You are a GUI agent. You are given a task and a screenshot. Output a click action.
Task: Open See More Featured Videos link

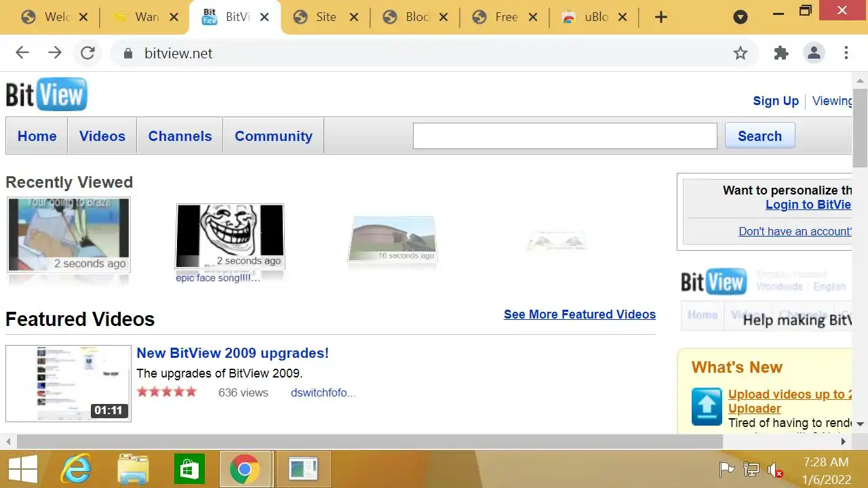(580, 314)
